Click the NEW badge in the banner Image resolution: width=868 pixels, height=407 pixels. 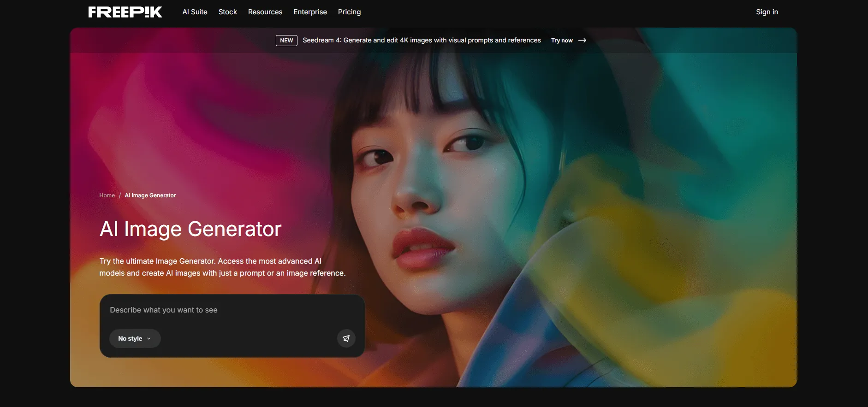tap(286, 41)
